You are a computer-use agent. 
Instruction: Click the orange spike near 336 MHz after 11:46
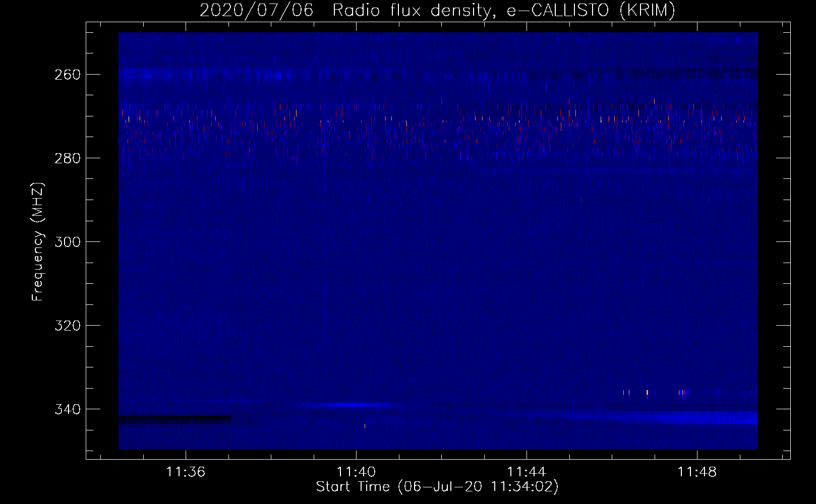647,393
